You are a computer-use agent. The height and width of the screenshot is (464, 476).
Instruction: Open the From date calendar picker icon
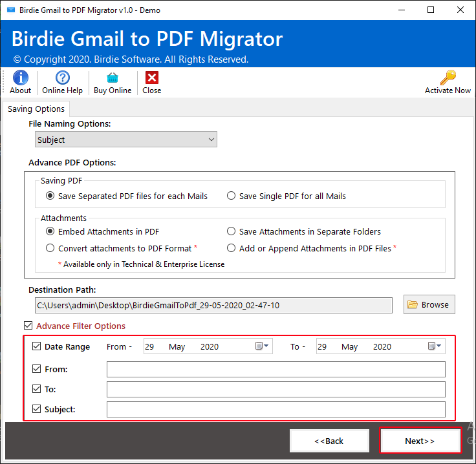262,346
